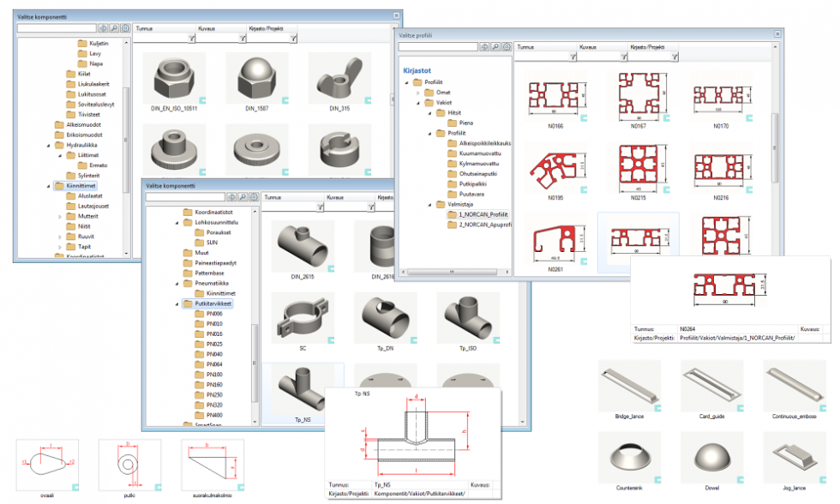Click the search field in Valitse profiili
The image size is (840, 504).
(x=437, y=47)
